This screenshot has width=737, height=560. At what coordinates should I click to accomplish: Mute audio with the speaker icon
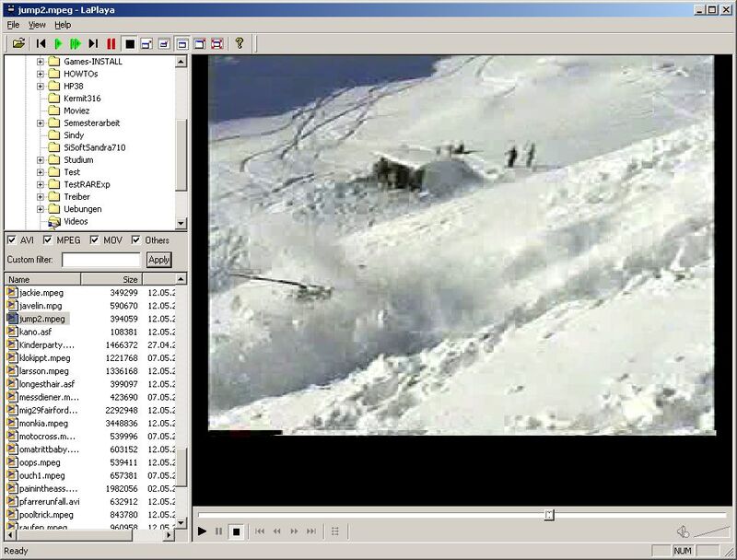683,531
